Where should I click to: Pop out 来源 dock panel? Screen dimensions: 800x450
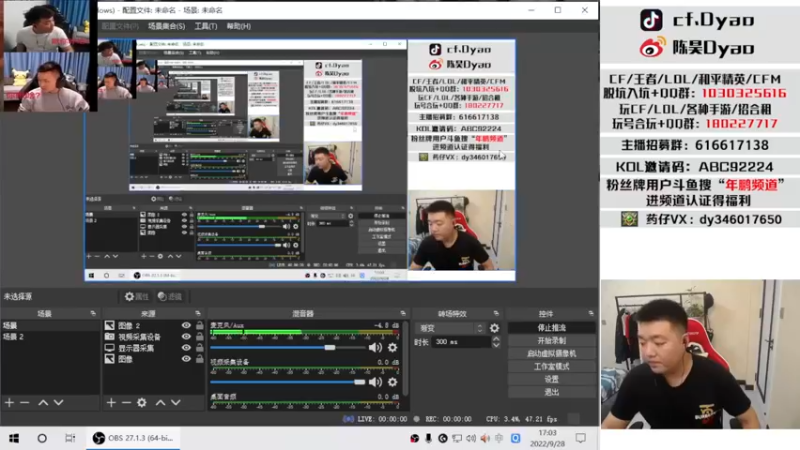tap(198, 313)
